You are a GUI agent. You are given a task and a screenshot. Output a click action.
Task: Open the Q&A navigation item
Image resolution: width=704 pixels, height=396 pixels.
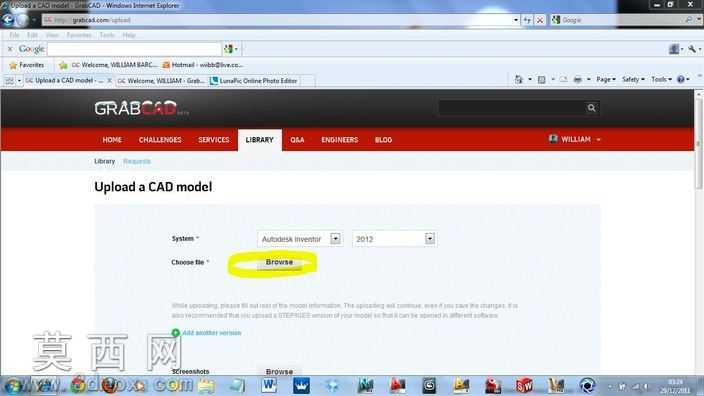point(297,140)
